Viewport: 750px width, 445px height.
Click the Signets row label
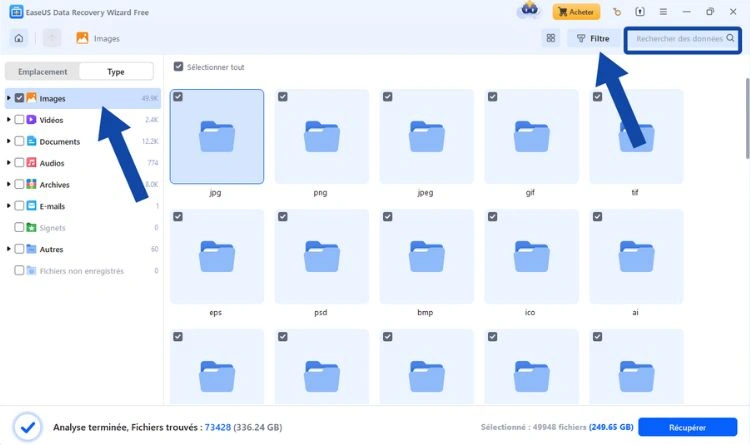pyautogui.click(x=53, y=228)
